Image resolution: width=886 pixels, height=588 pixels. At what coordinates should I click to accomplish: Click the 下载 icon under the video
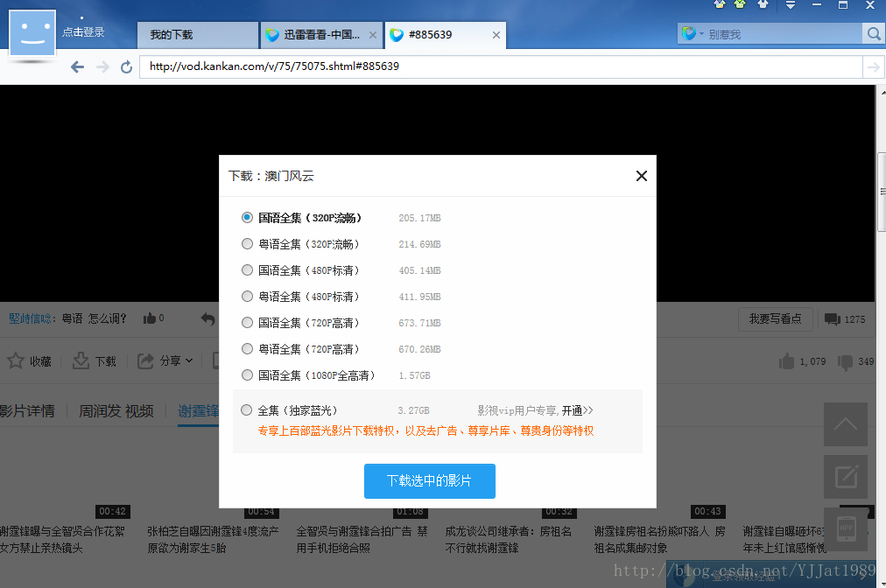coord(81,360)
